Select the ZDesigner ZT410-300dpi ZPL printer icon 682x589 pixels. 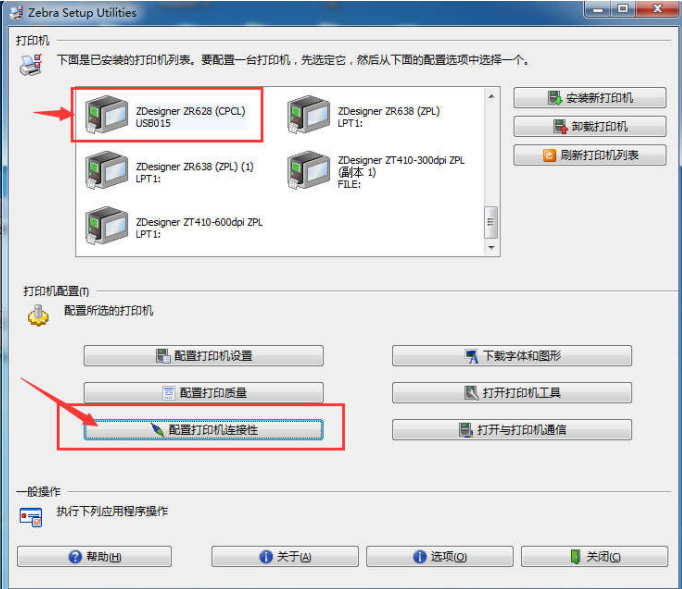pos(309,170)
